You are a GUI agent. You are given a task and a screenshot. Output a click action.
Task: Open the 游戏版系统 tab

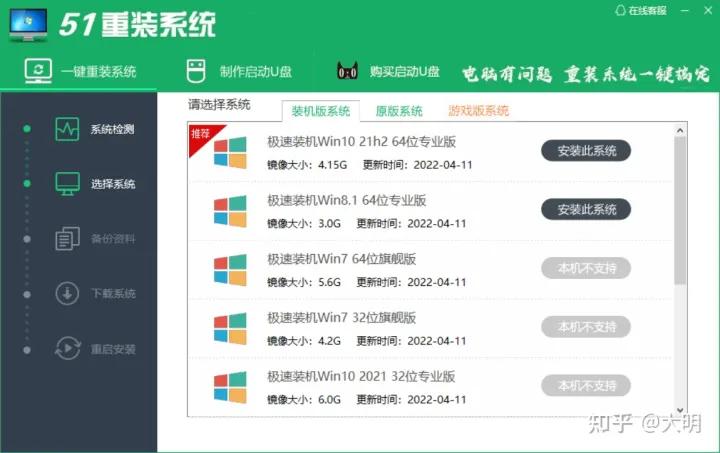pyautogui.click(x=478, y=111)
